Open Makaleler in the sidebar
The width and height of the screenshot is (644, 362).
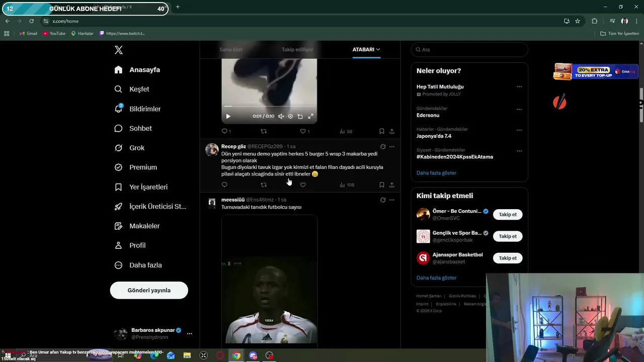click(x=137, y=226)
